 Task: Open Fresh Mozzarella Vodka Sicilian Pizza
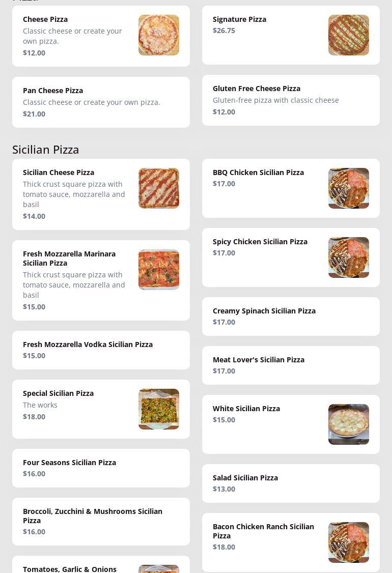[x=101, y=350]
